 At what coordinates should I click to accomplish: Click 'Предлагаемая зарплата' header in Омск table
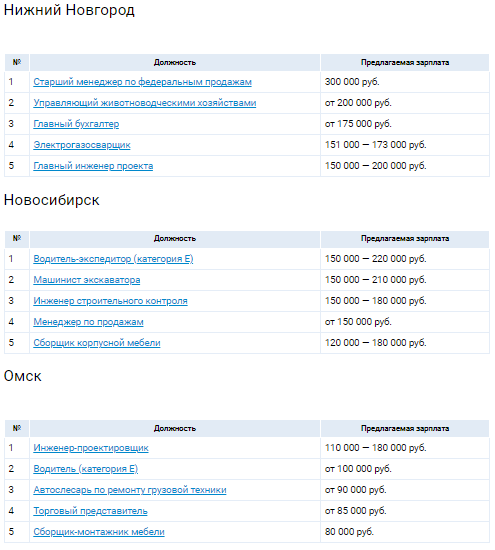click(x=405, y=429)
